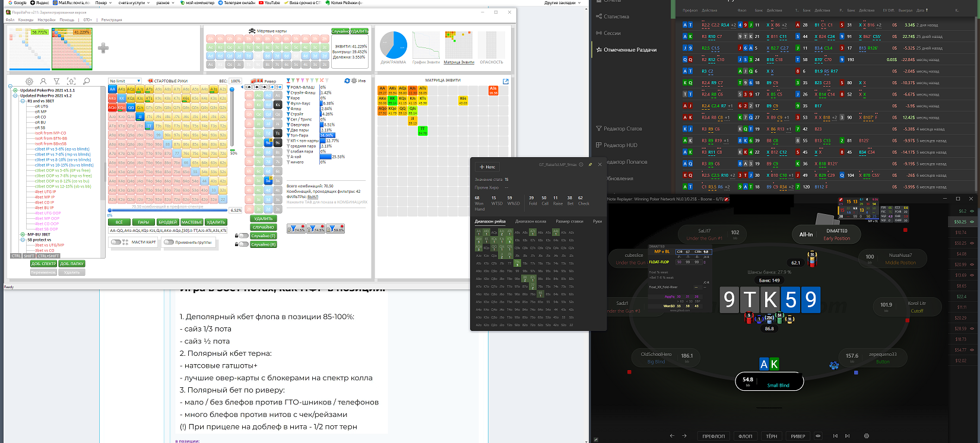980x443 pixels.
Task: Pop out equity matrix panel
Action: (506, 81)
